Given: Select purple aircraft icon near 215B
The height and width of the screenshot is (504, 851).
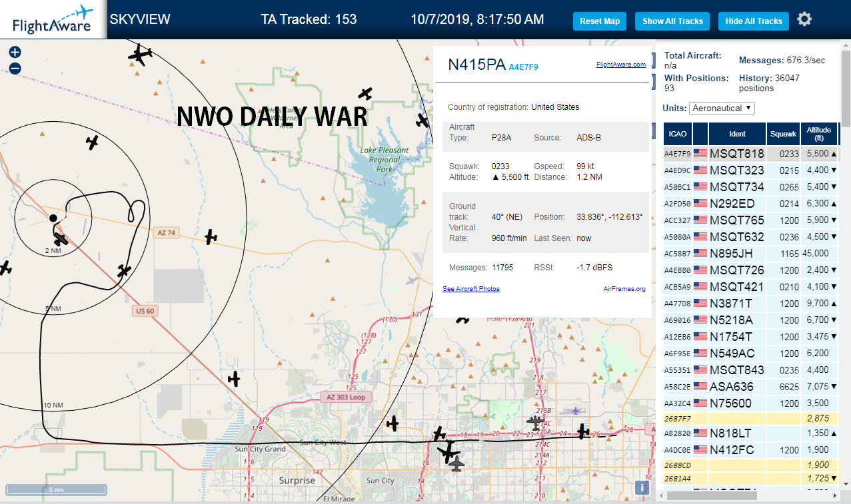Looking at the screenshot, I should 575,411.
